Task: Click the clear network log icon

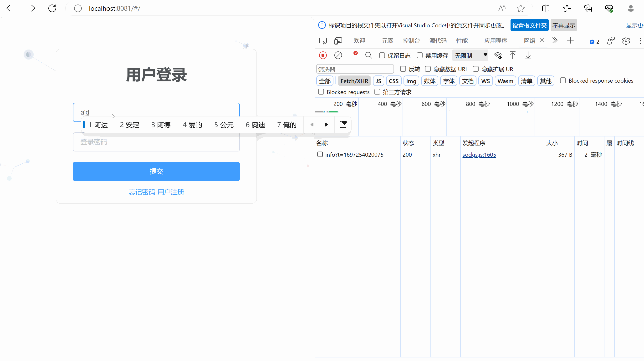Action: click(338, 55)
